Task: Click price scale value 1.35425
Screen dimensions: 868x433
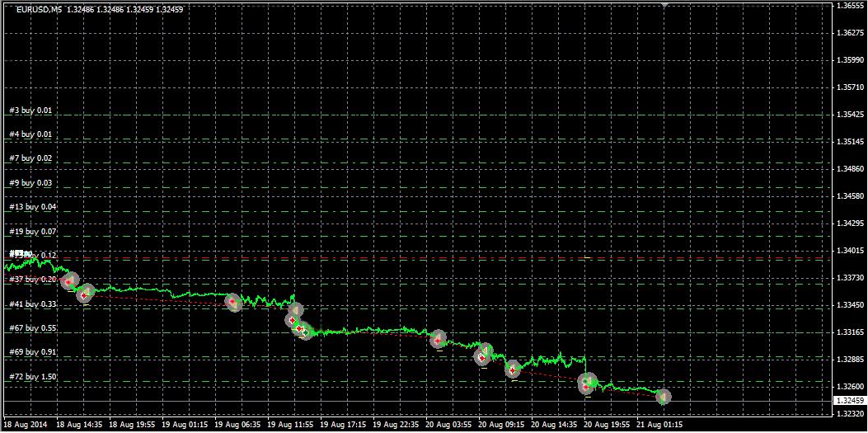Action: point(851,115)
